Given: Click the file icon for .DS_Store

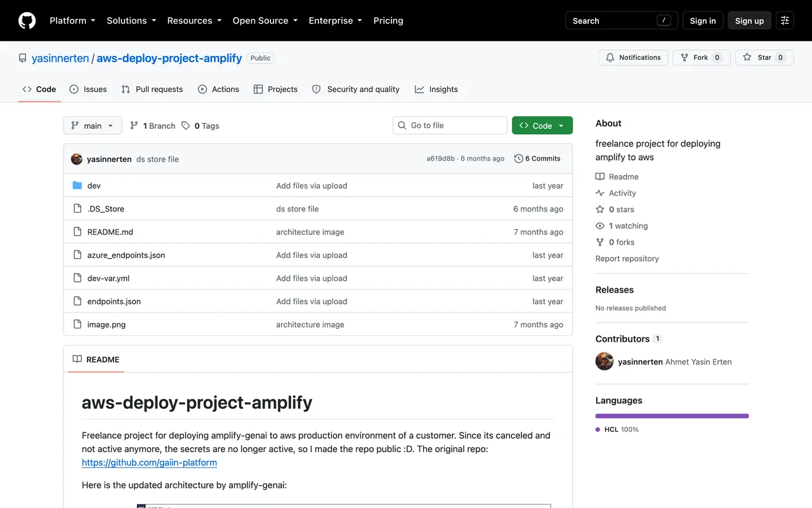Looking at the screenshot, I should click(x=77, y=208).
